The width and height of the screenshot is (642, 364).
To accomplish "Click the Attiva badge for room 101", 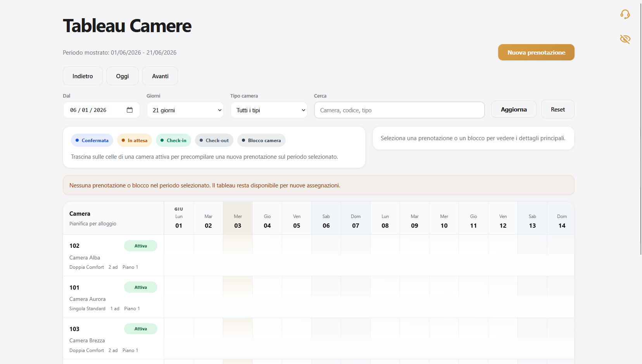I will 141,287.
